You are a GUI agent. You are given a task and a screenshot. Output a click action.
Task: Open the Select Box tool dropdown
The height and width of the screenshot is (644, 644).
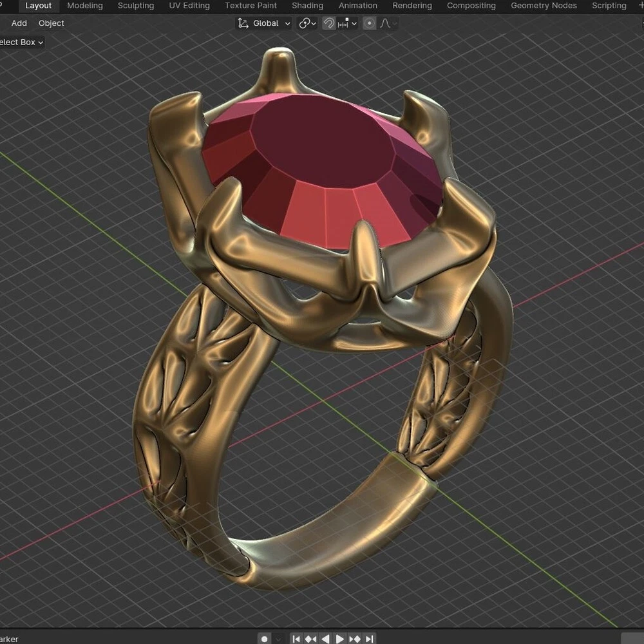(21, 43)
